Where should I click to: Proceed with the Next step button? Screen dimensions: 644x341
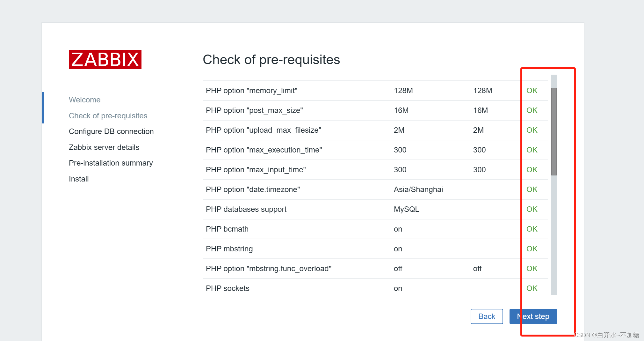click(x=533, y=316)
